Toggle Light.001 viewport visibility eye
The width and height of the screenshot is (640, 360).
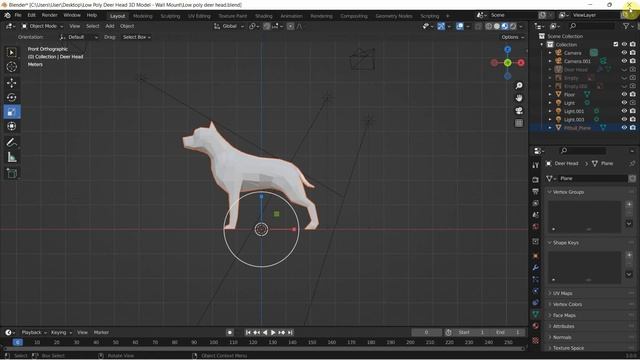coord(624,111)
